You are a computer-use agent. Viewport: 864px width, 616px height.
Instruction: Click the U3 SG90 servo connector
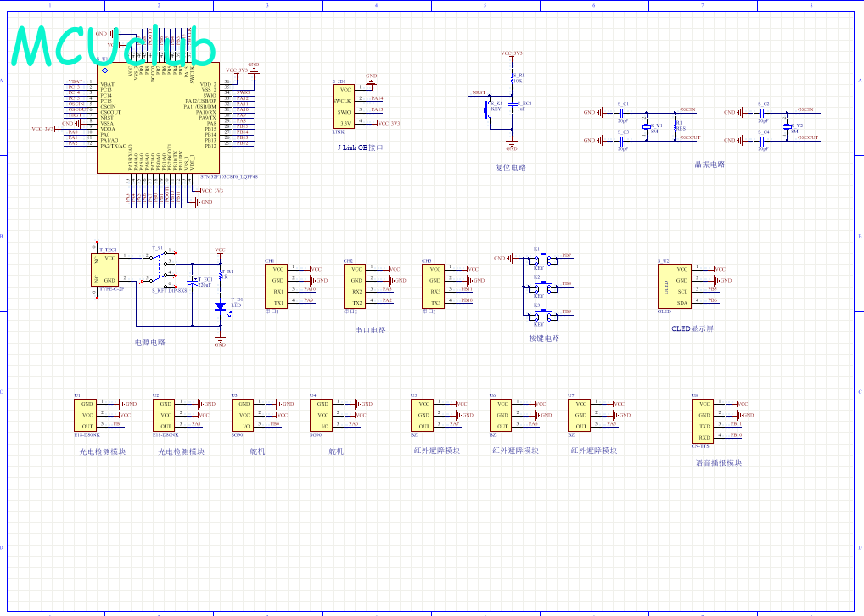(243, 415)
